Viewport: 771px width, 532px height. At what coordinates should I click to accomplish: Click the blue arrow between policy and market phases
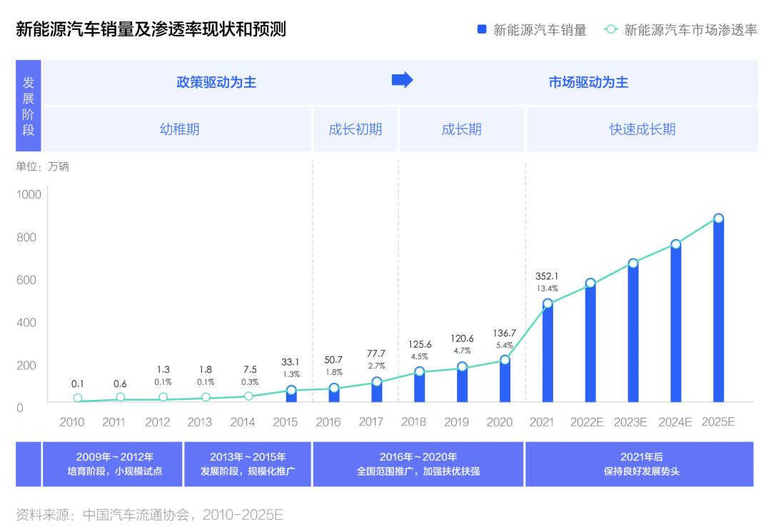[x=403, y=80]
